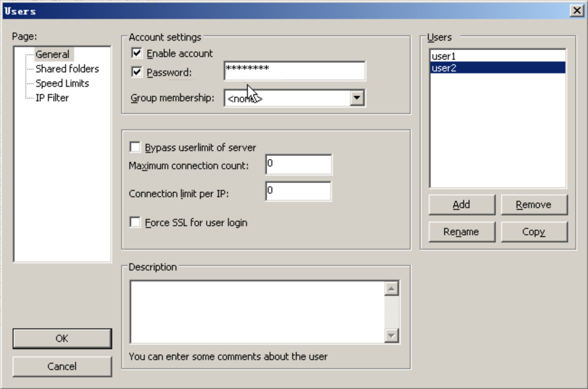Open the Speed Limits page
Screen dimensions: 588x389
click(x=62, y=83)
